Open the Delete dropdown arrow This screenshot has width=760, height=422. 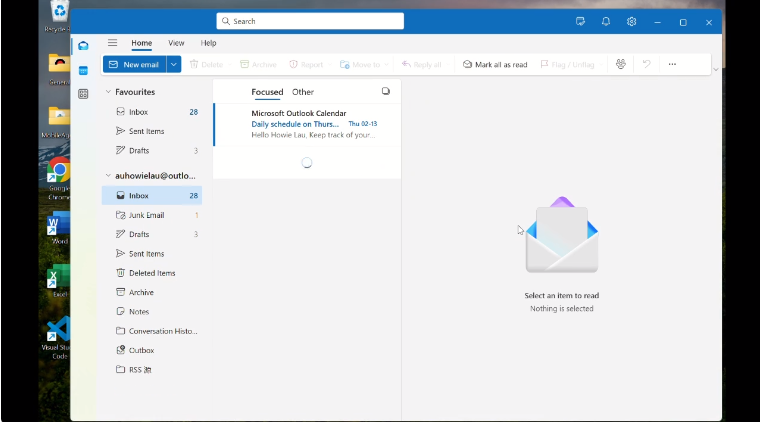click(229, 64)
